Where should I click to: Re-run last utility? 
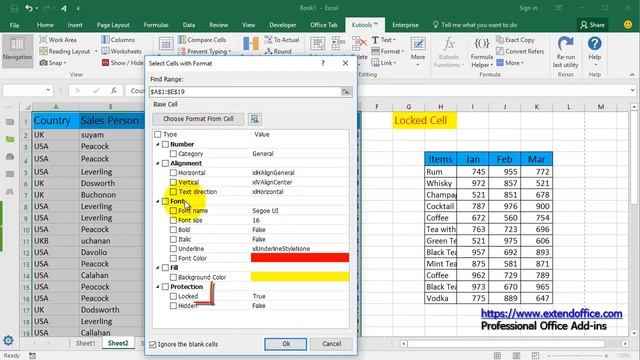point(565,52)
